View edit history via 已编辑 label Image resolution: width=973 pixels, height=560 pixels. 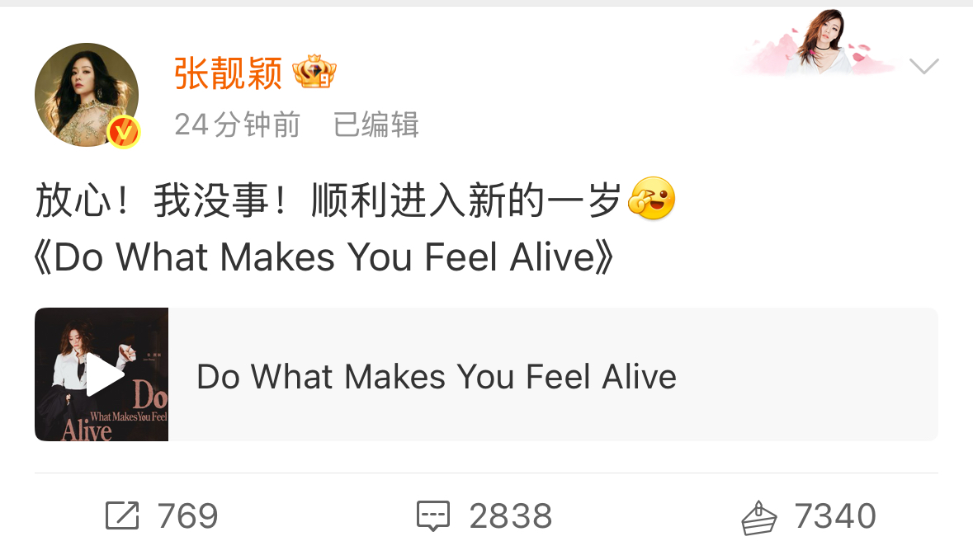(x=376, y=125)
